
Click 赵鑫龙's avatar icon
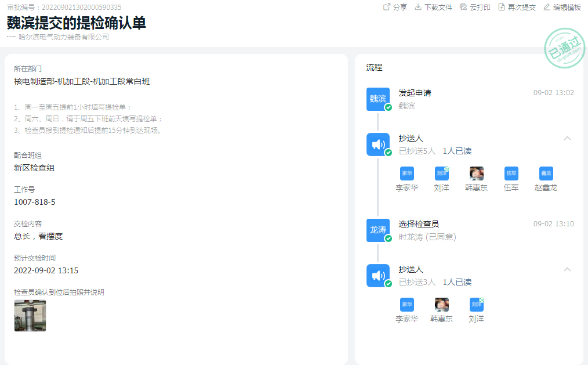(x=546, y=173)
